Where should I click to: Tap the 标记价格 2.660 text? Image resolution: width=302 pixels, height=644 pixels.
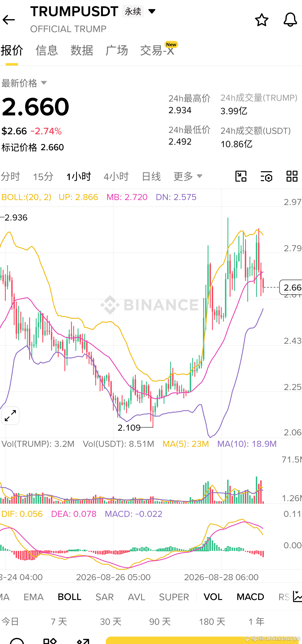click(33, 148)
